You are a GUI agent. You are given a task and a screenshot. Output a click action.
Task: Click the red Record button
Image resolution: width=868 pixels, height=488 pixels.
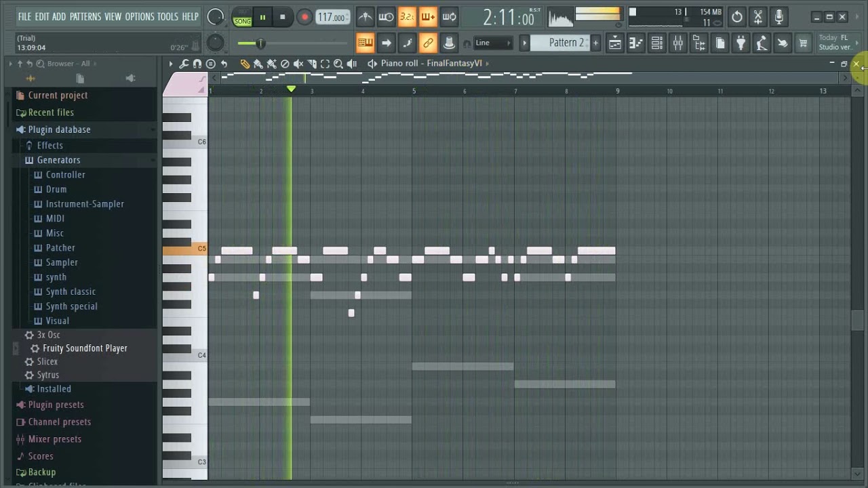(304, 17)
